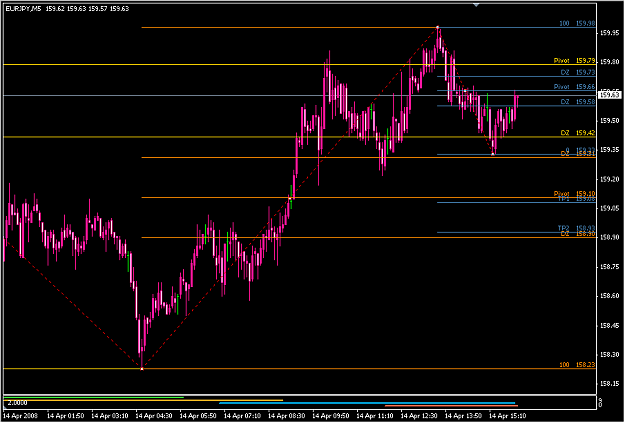This screenshot has width=625, height=423.
Task: Select the red bar in the indicator subwindow
Action: tap(451, 406)
